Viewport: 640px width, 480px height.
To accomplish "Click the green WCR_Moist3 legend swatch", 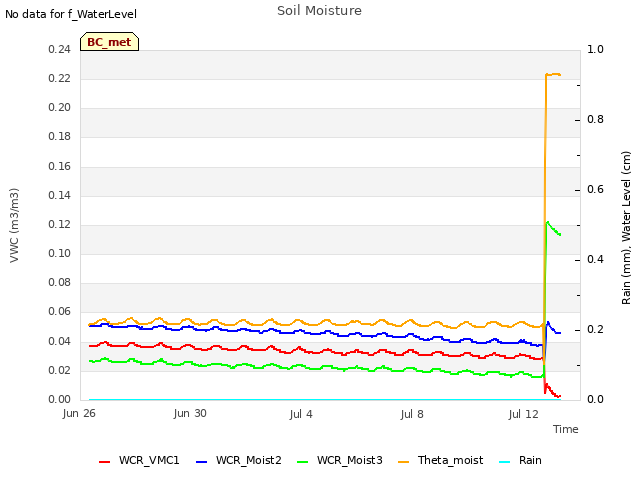I will [303, 462].
